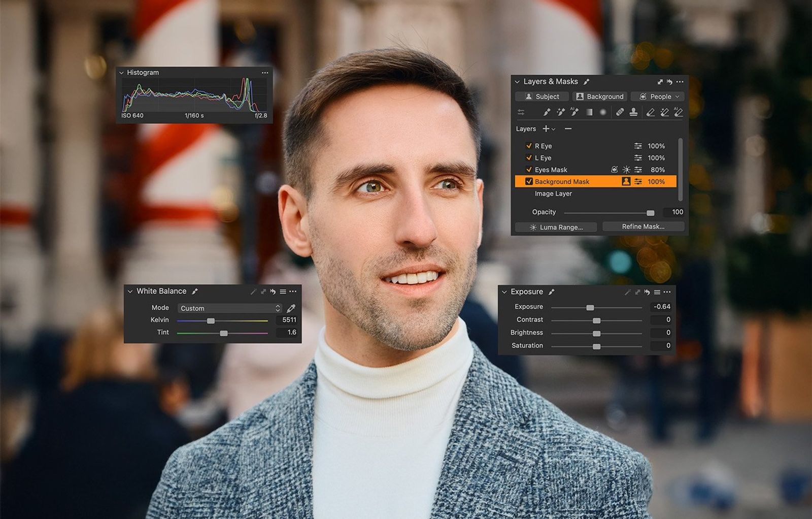This screenshot has width=812, height=519.
Task: Remove the selected layer with minus button
Action: [x=568, y=129]
